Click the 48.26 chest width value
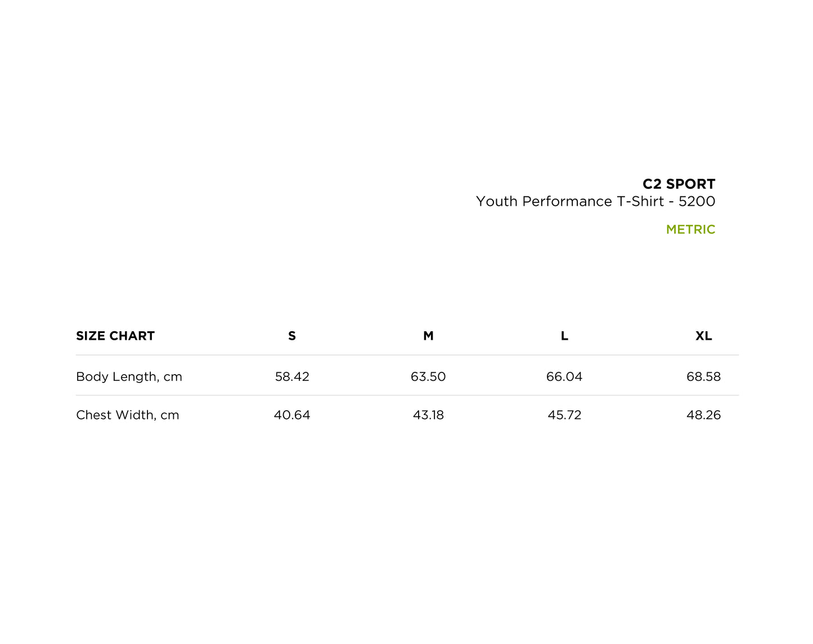The image size is (813, 644). (703, 415)
